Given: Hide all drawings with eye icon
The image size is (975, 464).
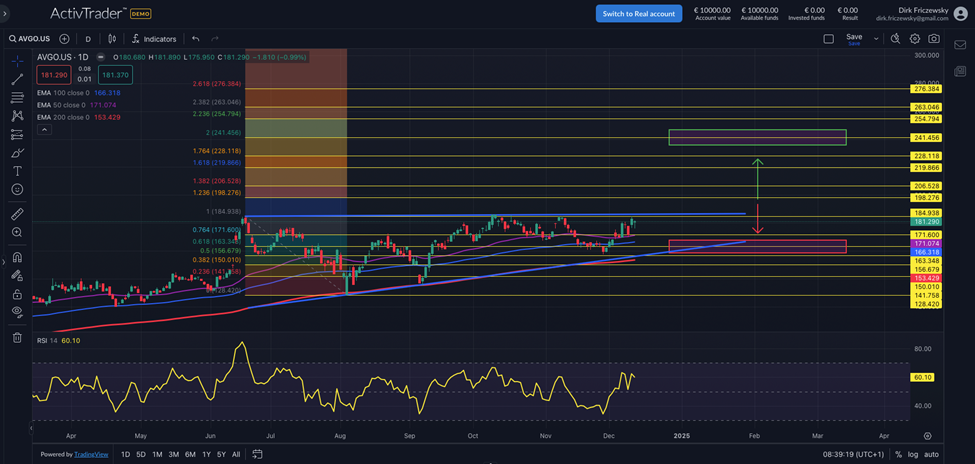Looking at the screenshot, I should (17, 312).
